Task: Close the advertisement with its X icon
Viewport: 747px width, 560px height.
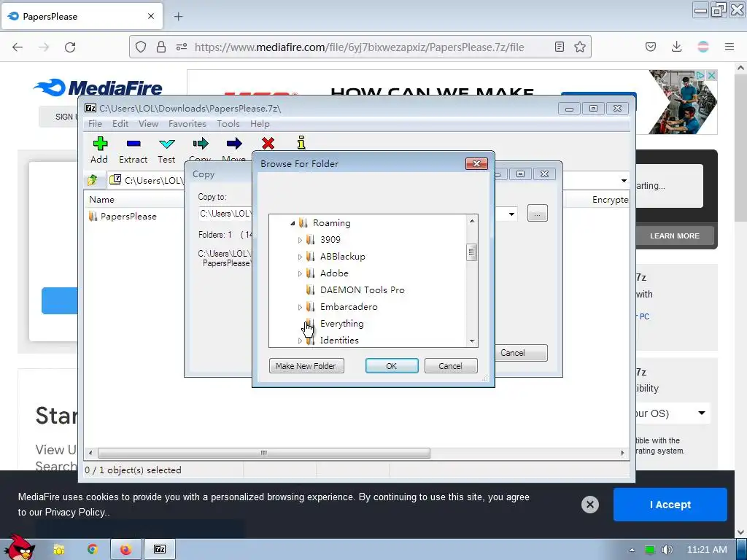Action: tap(711, 75)
